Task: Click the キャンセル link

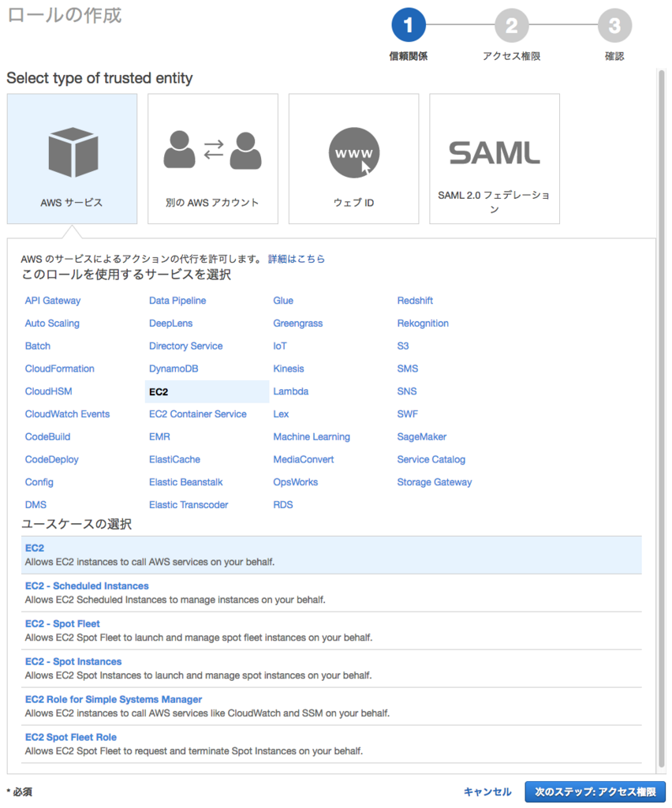Action: [x=487, y=791]
